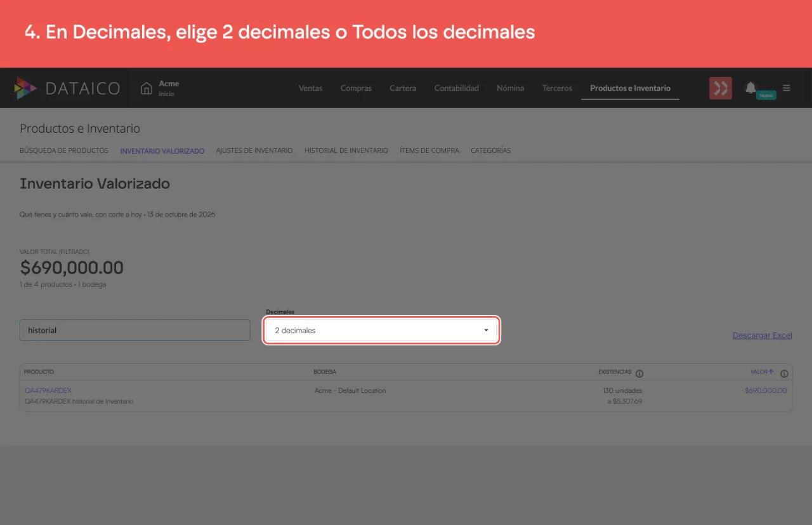The image size is (812, 525).
Task: Open the Decimales dropdown
Action: point(381,330)
